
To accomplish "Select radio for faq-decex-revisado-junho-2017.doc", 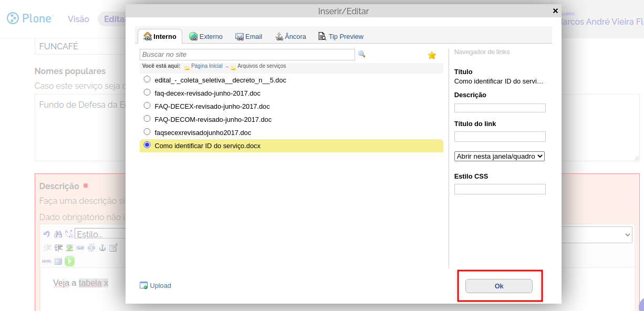I will coord(147,92).
